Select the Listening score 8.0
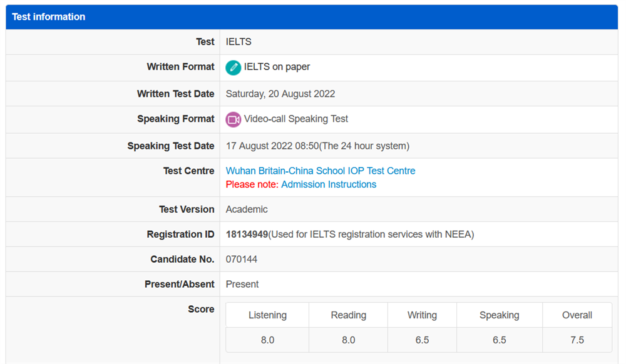The width and height of the screenshot is (626, 364). click(x=267, y=340)
